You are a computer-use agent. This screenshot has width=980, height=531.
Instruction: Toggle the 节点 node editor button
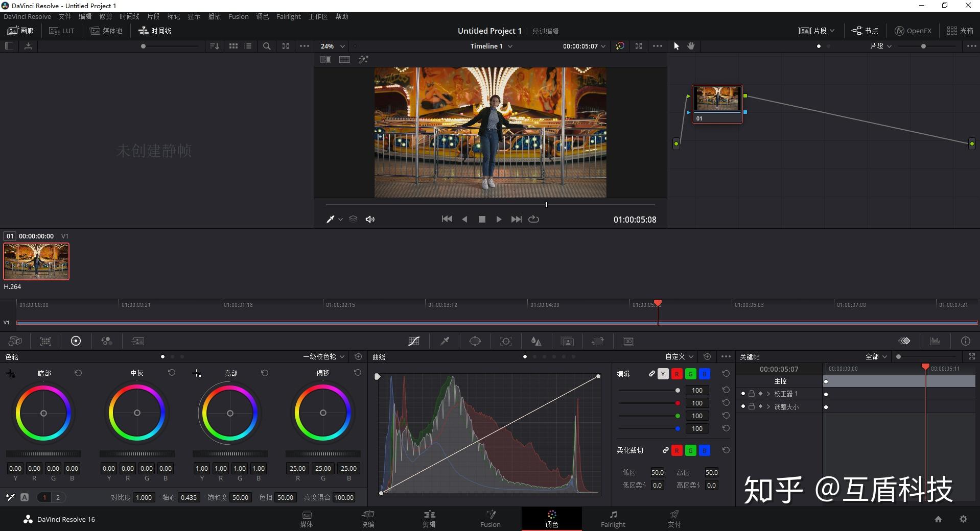(x=865, y=31)
